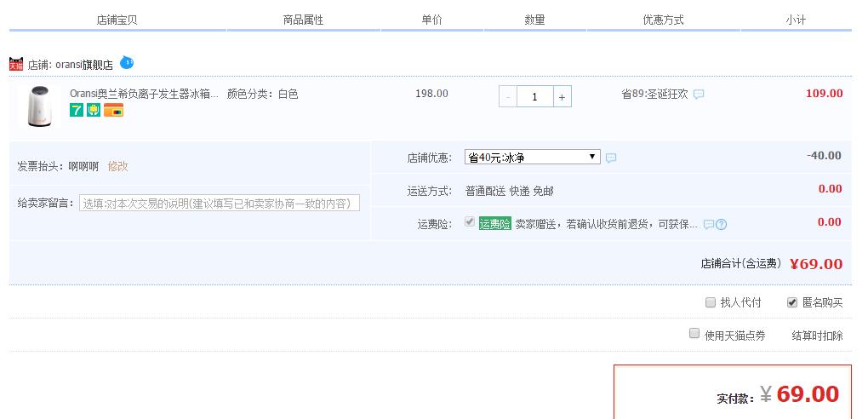Click the 省89:圣诞狂欢 promotion text

655,95
